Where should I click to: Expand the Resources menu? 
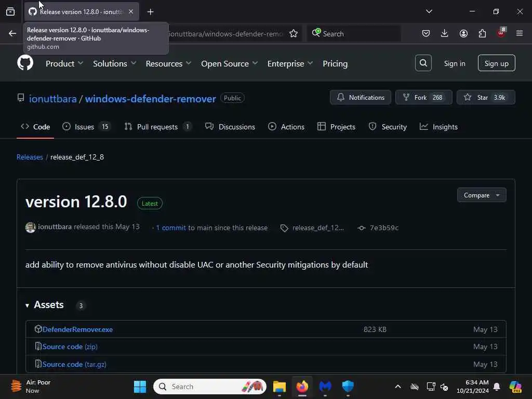coord(168,63)
